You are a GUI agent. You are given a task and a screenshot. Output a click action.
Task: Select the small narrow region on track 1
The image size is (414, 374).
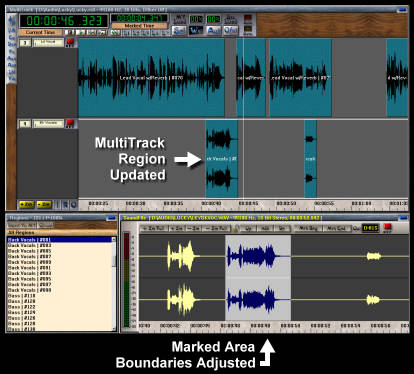click(x=310, y=159)
